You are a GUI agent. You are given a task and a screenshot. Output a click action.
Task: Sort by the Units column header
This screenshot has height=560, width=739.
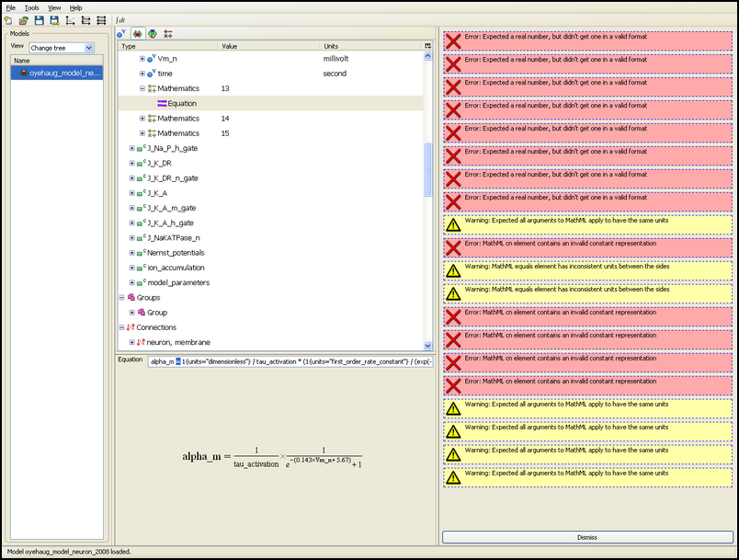[370, 46]
